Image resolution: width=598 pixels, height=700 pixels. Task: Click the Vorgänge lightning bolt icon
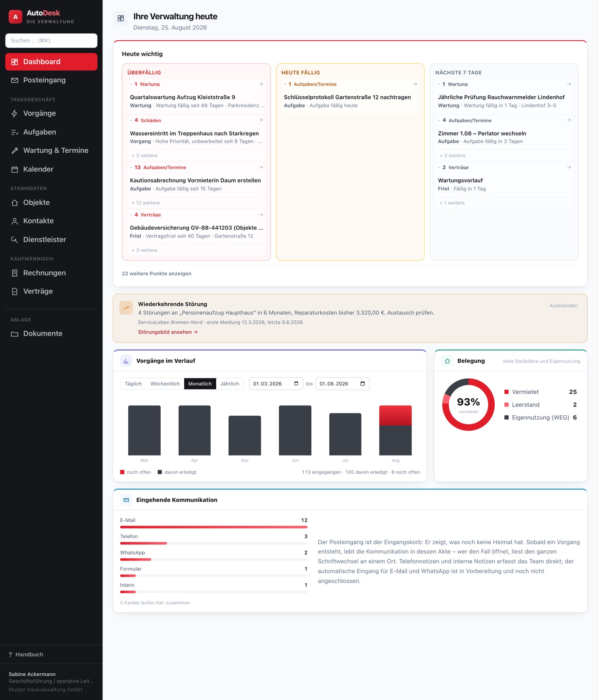(14, 114)
